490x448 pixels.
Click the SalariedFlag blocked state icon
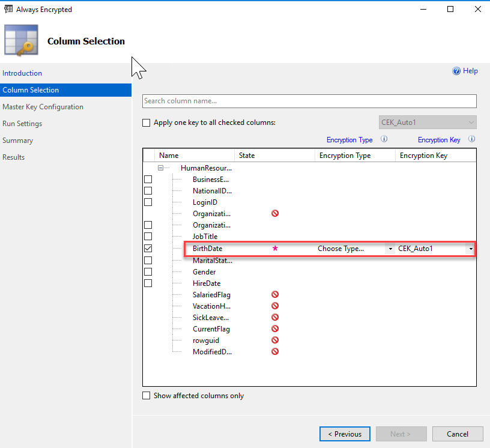coord(275,294)
